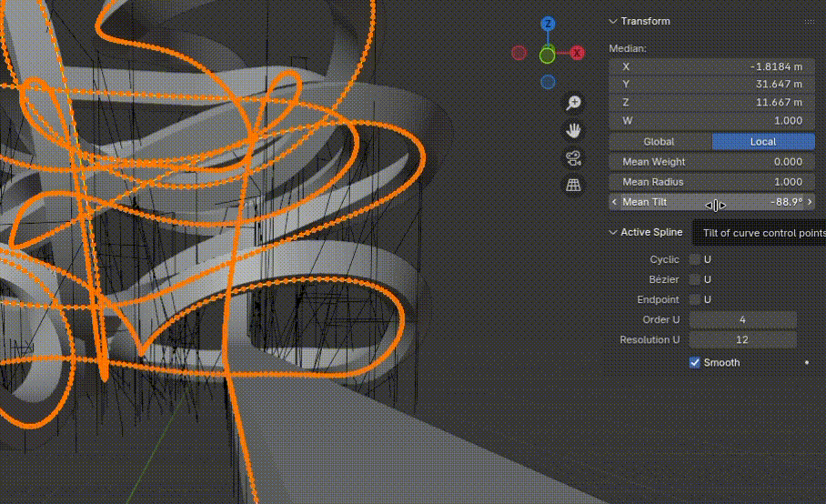826x504 pixels.
Task: Click the green Y axis gizmo handle
Action: [x=547, y=55]
